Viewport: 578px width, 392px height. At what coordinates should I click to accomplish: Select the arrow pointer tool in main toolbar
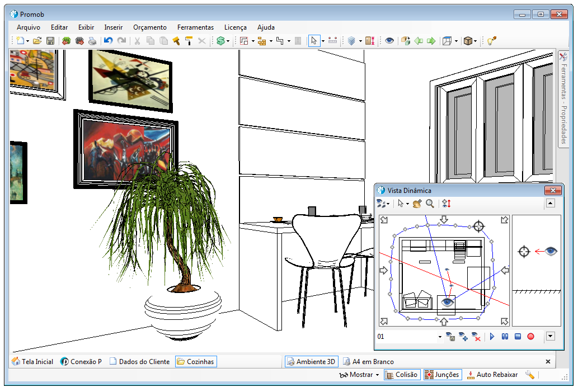(x=314, y=41)
